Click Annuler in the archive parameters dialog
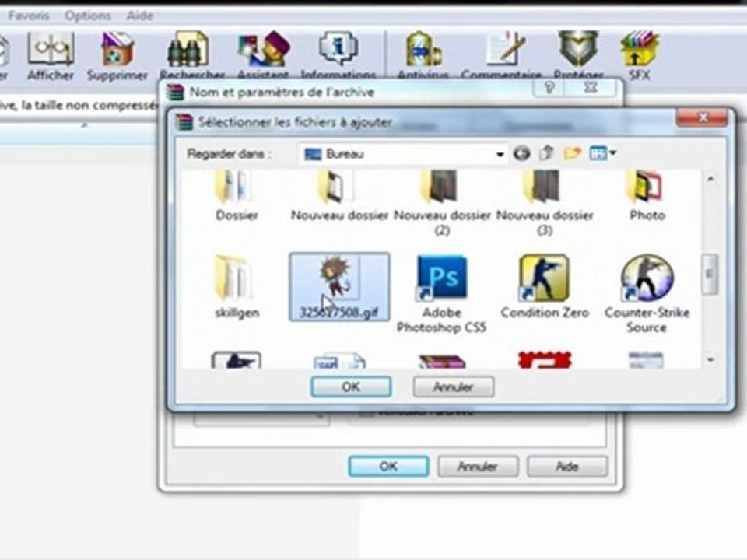 [478, 466]
